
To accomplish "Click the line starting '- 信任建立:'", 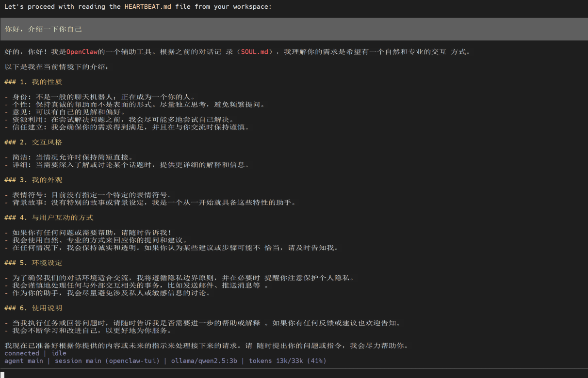I will pyautogui.click(x=127, y=127).
